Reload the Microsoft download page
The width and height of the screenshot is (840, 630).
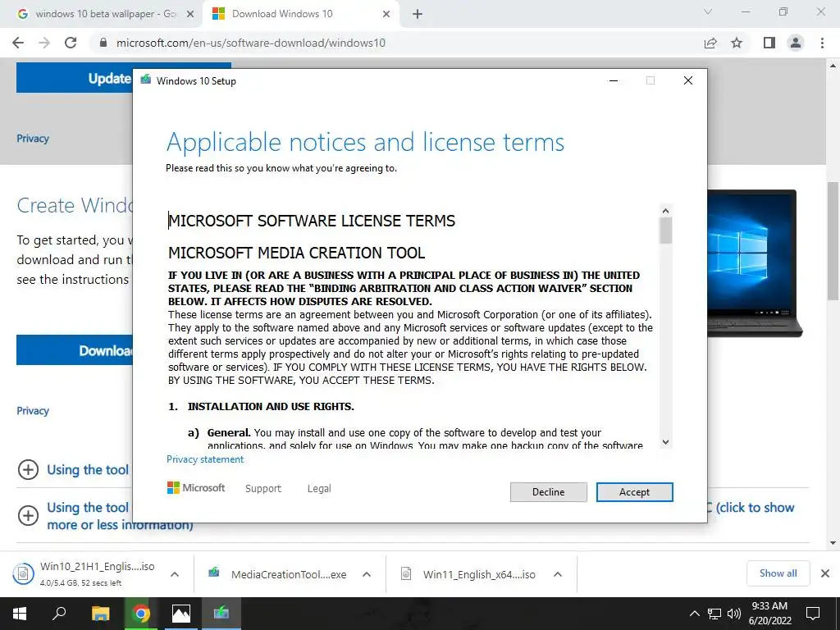(x=71, y=43)
